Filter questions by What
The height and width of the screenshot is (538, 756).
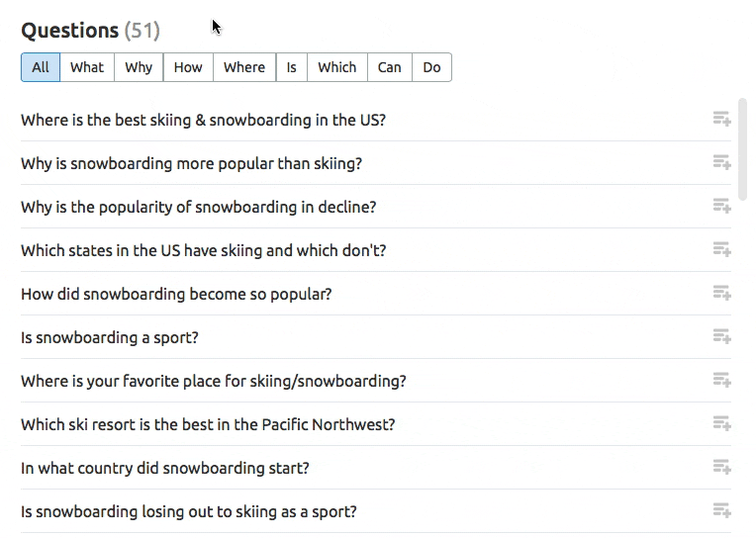(x=87, y=67)
